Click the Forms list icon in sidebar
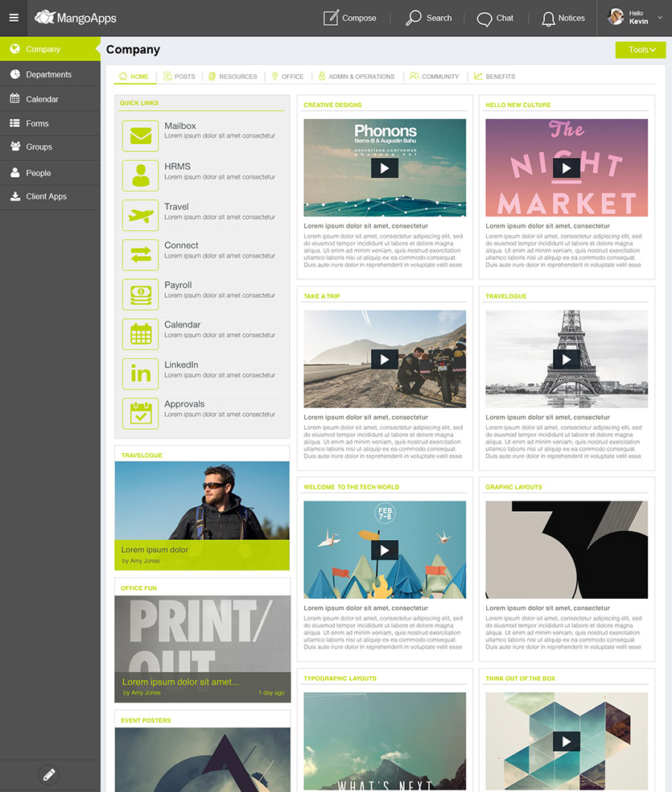Image resolution: width=672 pixels, height=792 pixels. (15, 123)
